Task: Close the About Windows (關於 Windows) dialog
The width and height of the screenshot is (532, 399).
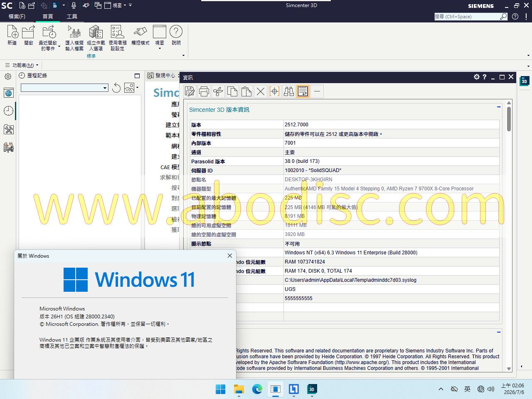Action: (230, 256)
